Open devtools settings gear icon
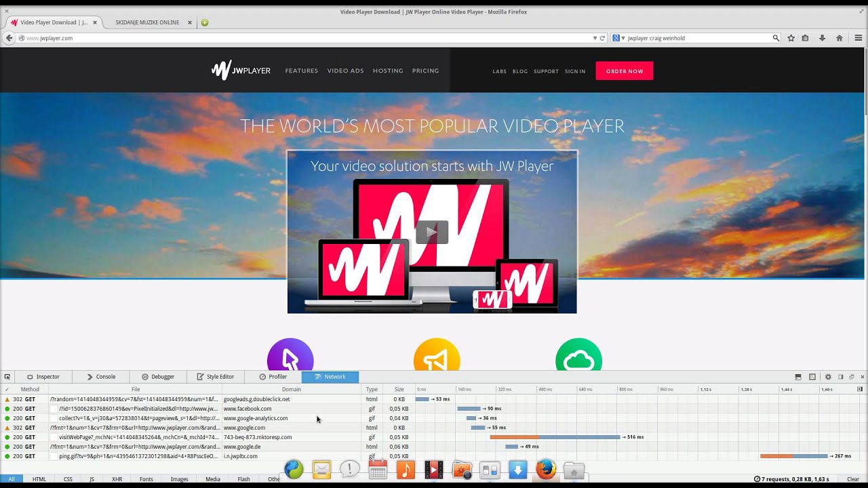 coord(828,377)
